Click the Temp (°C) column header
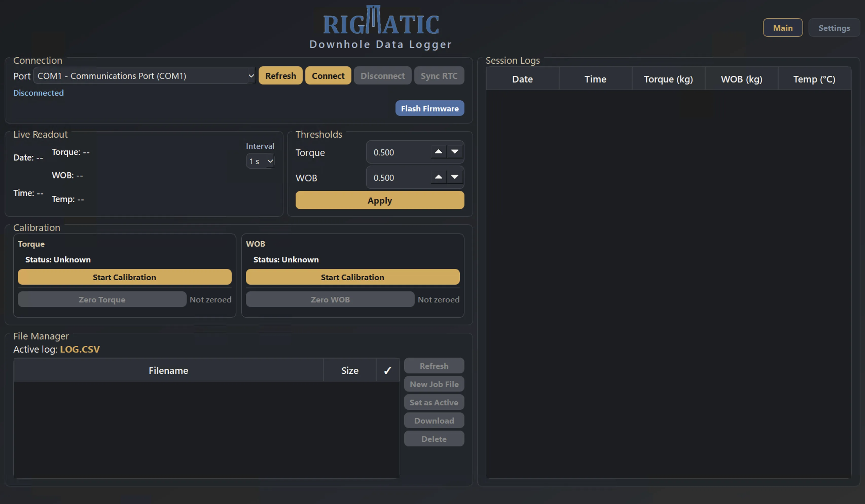Image resolution: width=865 pixels, height=504 pixels. tap(814, 79)
